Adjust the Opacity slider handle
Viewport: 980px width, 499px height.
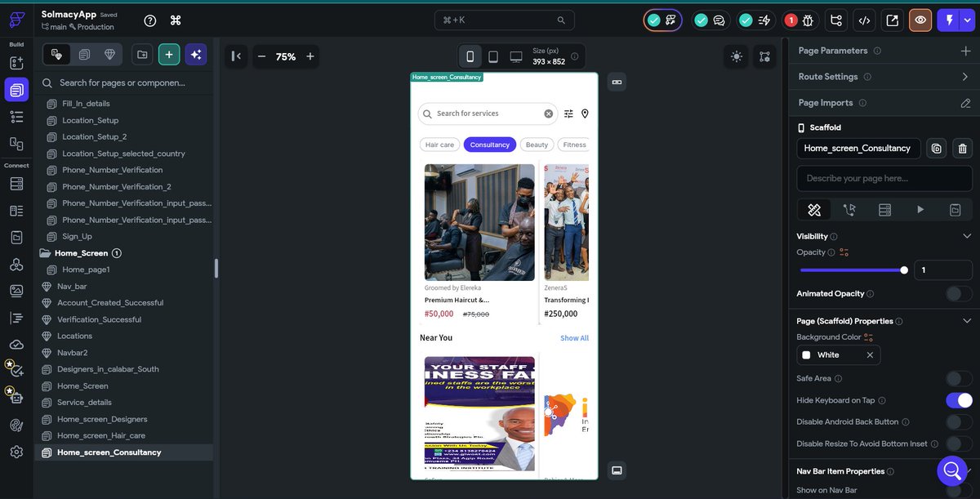(904, 270)
